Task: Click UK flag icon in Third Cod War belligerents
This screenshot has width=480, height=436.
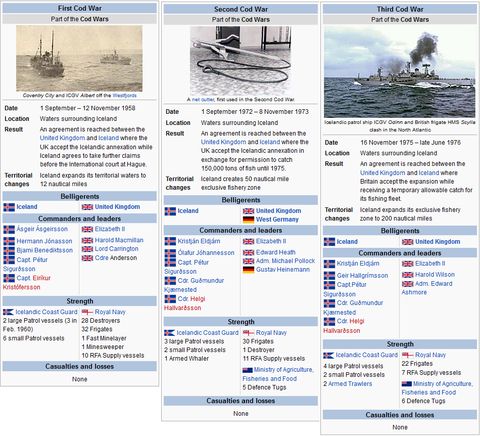Action: coord(407,242)
